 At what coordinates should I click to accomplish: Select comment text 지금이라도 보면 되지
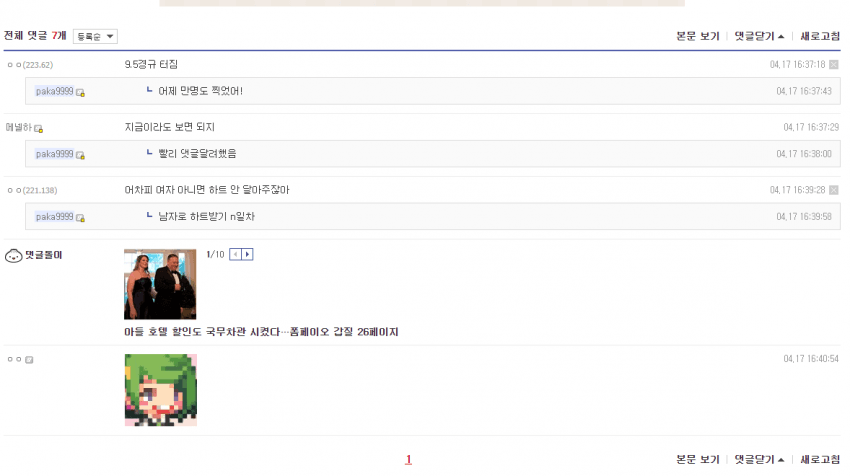[170, 127]
